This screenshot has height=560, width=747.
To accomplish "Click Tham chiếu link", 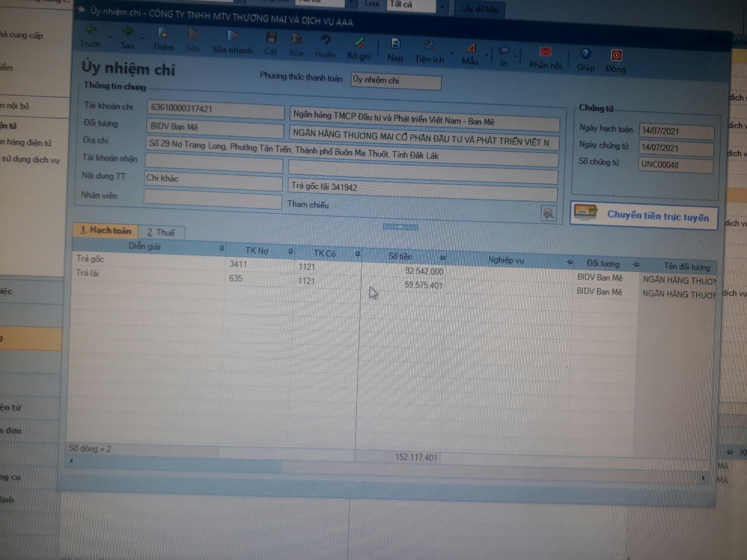I will [308, 204].
